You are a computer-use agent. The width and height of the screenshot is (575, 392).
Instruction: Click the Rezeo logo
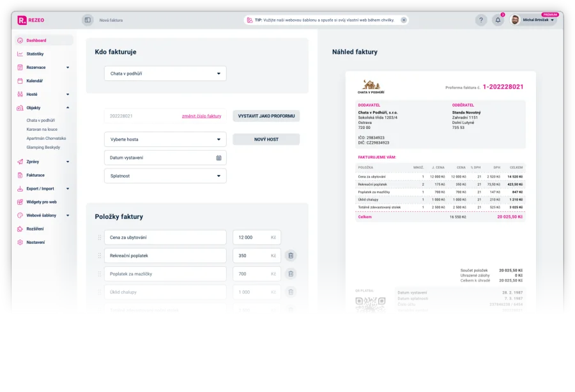pos(31,20)
